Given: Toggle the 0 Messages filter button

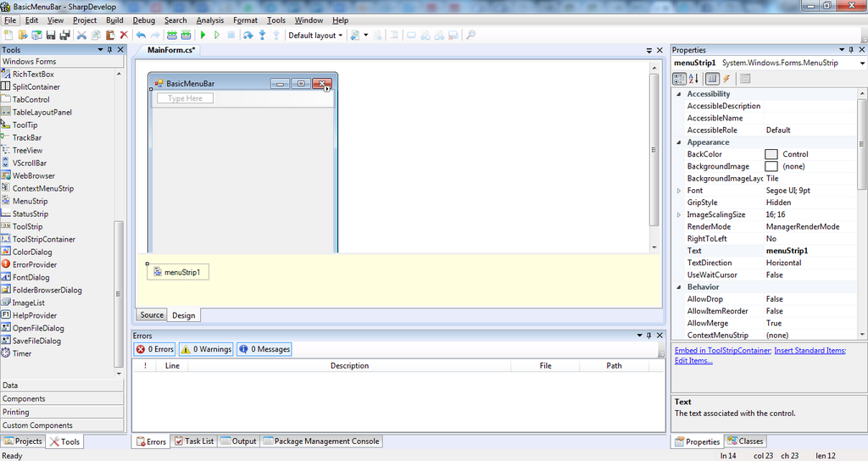Looking at the screenshot, I should (264, 349).
